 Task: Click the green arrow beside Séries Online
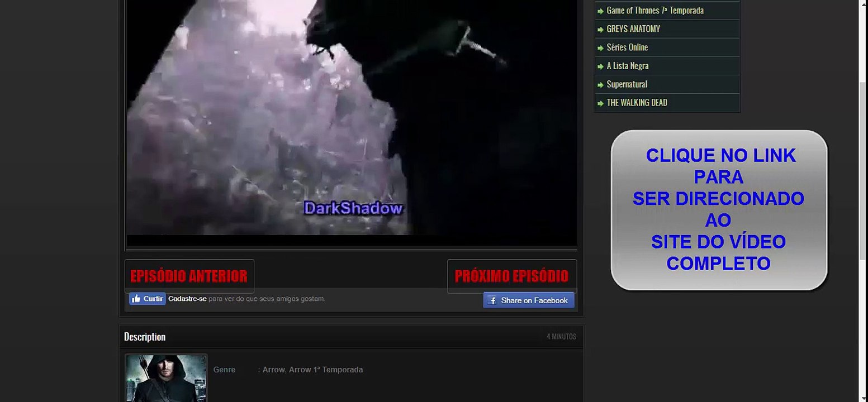point(600,48)
